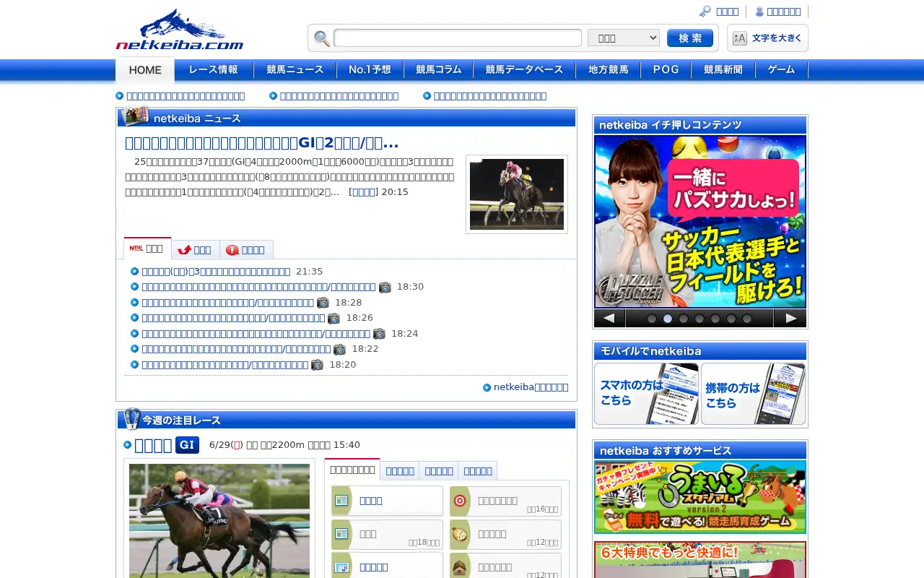The image size is (924, 578).
Task: Click blue arrow bullet beside GI race title
Action: 128,445
